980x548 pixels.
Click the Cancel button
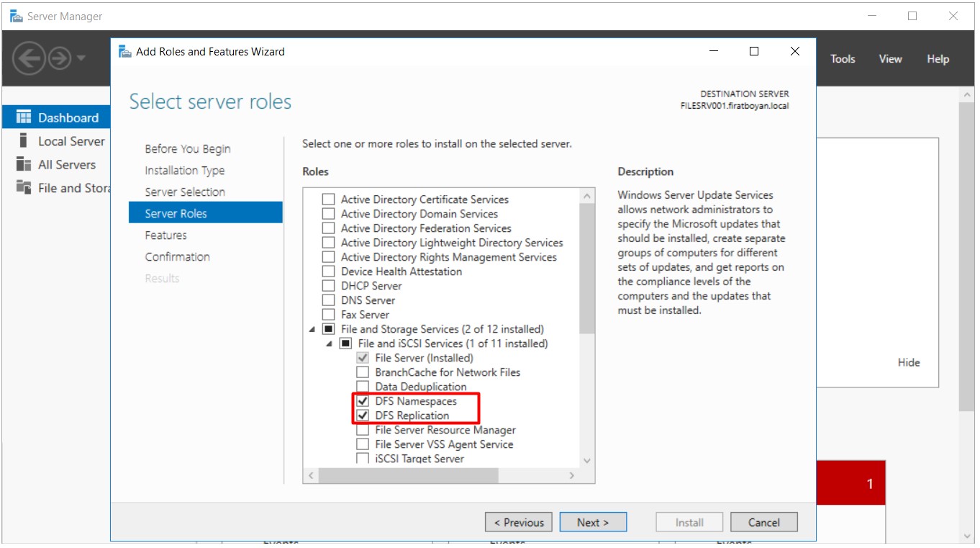764,522
